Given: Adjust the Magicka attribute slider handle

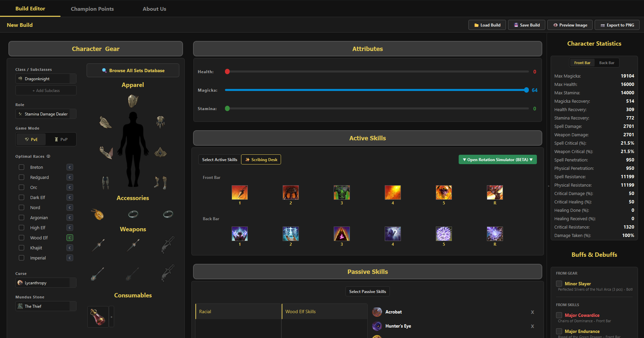Looking at the screenshot, I should click(x=526, y=90).
